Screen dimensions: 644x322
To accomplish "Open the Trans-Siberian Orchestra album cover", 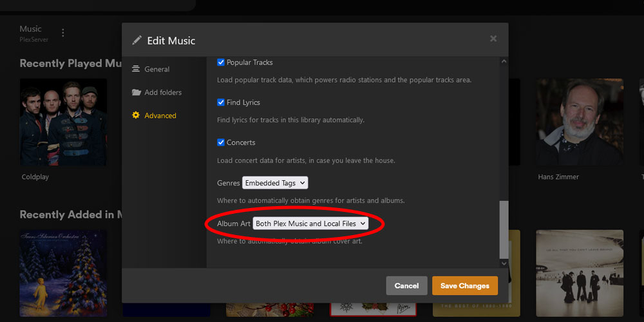I will (63, 273).
